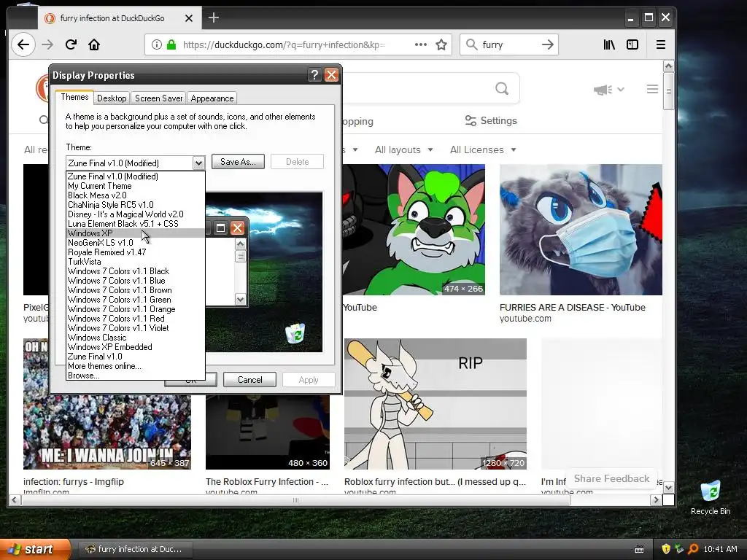Screen dimensions: 747x560
Task: Close the furry infection browser tab
Action: pos(189,18)
